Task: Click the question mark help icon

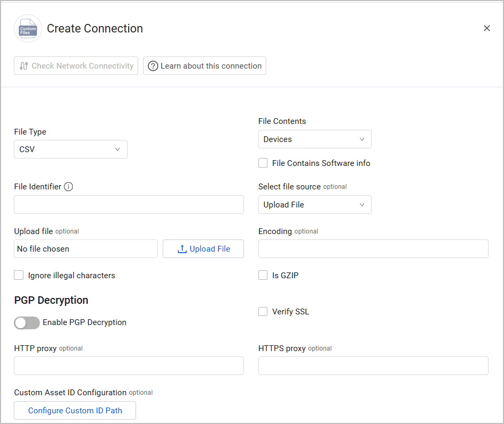Action: click(x=153, y=66)
